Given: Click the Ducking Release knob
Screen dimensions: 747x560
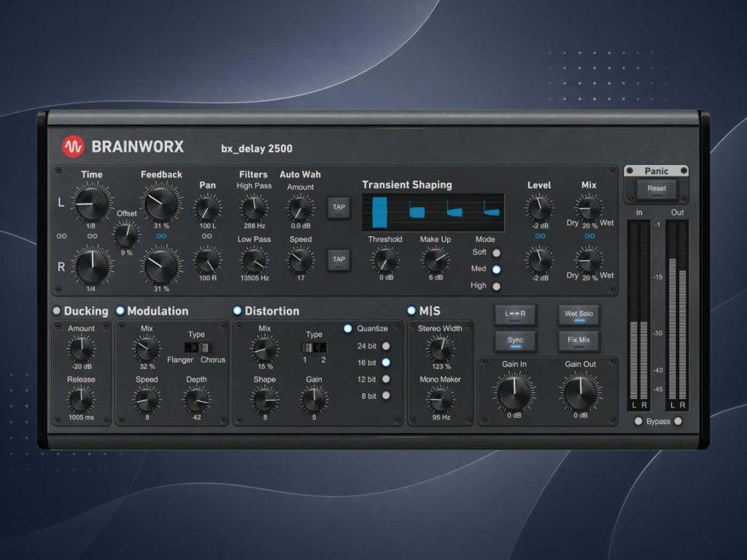Looking at the screenshot, I should point(81,400).
